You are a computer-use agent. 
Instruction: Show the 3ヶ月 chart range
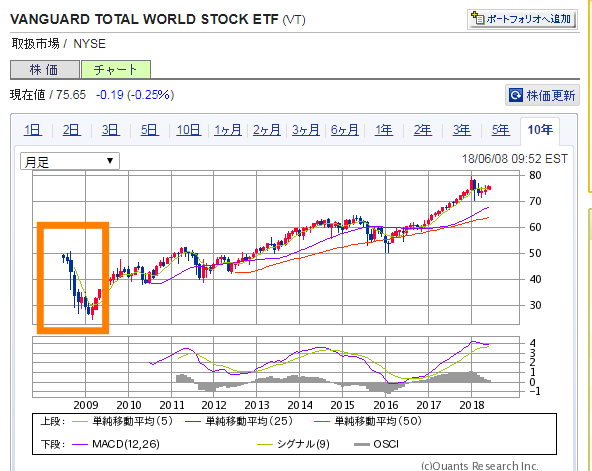tap(305, 130)
